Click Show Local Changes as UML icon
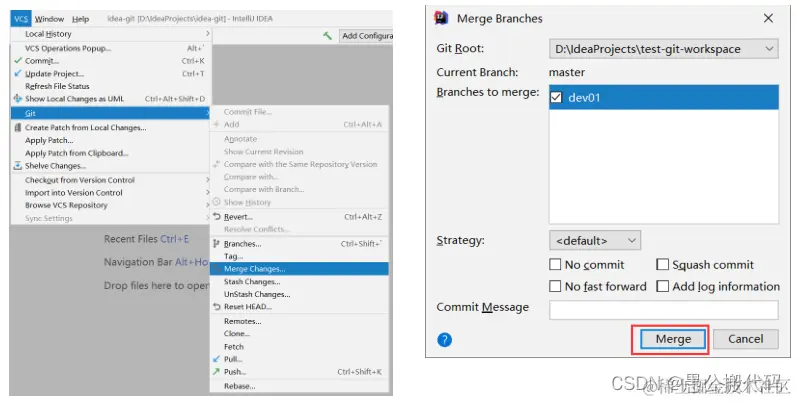The width and height of the screenshot is (797, 402). click(x=18, y=99)
